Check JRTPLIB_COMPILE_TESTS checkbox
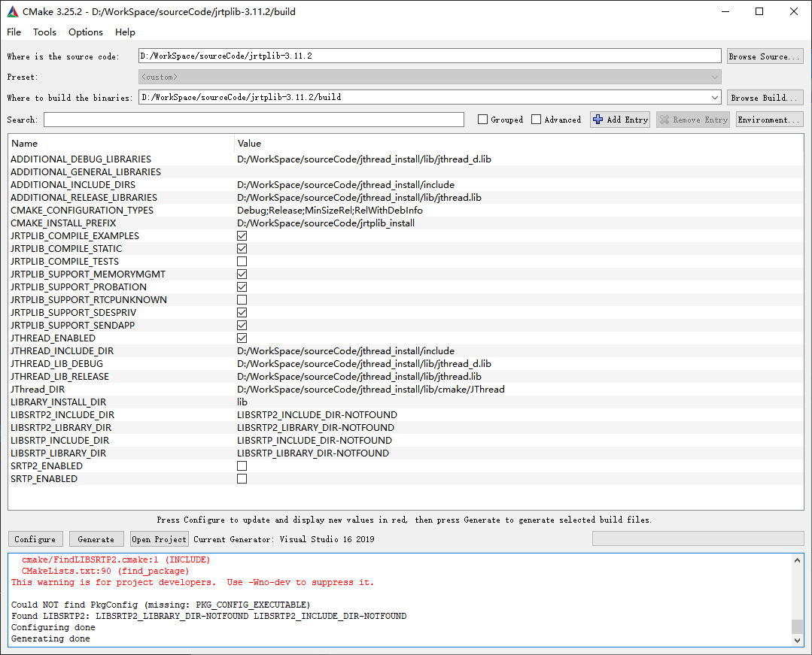 coord(242,261)
